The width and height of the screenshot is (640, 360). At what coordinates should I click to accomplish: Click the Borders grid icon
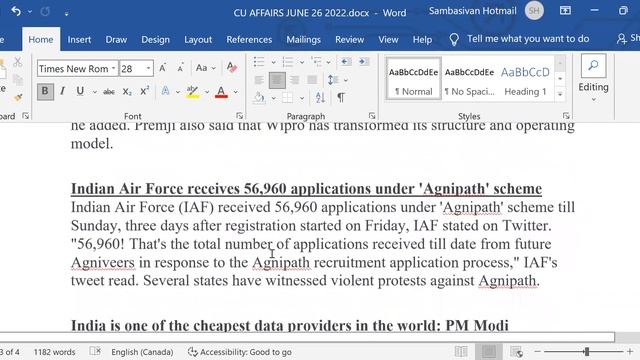(287, 98)
